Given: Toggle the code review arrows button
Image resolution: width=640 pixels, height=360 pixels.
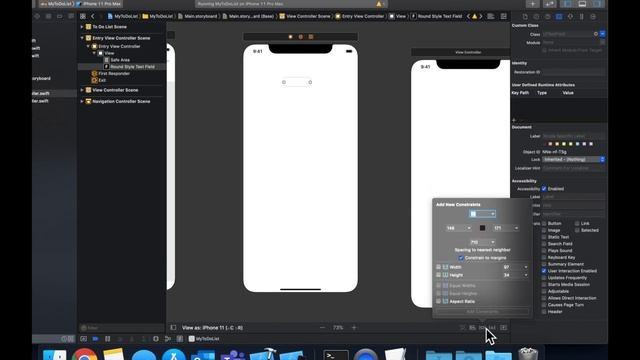Looking at the screenshot, I should [550, 4].
